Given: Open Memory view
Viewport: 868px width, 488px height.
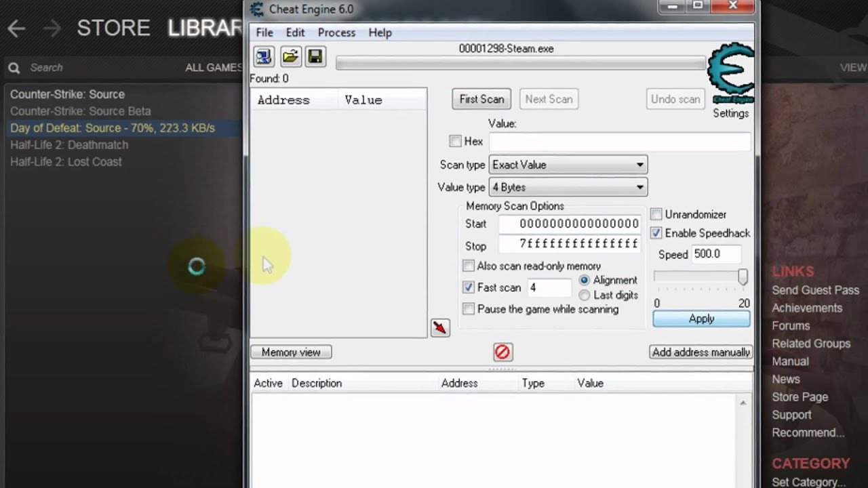Looking at the screenshot, I should coord(291,352).
